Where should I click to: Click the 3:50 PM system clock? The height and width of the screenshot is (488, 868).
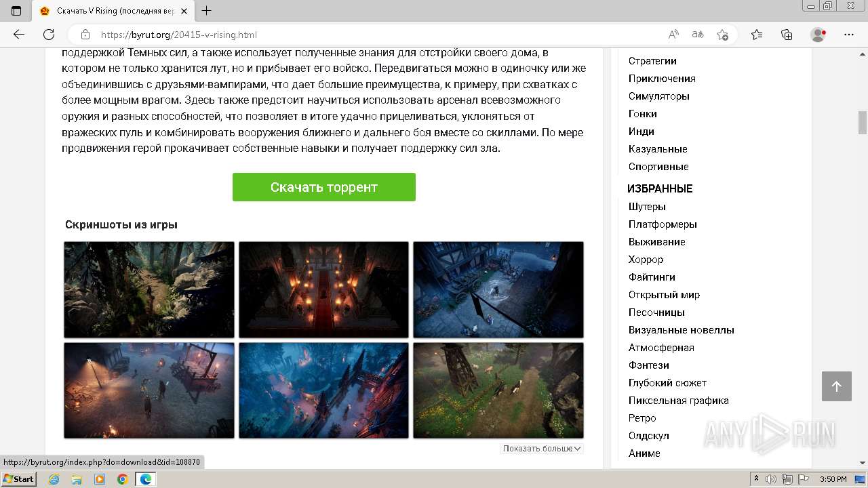(x=833, y=479)
